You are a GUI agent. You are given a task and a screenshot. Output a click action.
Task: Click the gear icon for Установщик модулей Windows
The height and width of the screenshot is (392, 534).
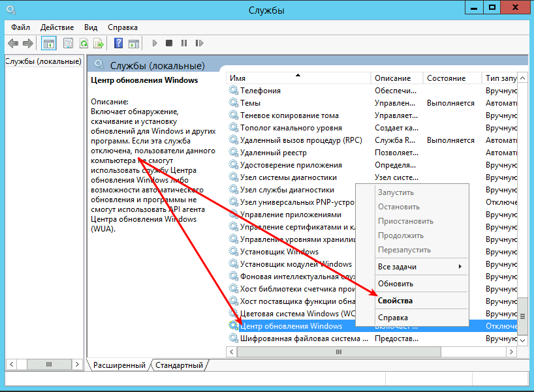pyautogui.click(x=233, y=264)
